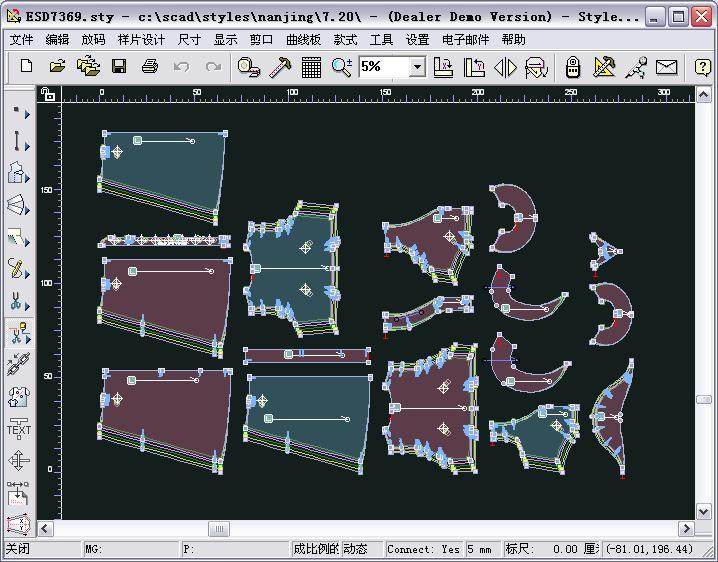
Task: Click the piece cut-down arrow icon
Action: 536,67
